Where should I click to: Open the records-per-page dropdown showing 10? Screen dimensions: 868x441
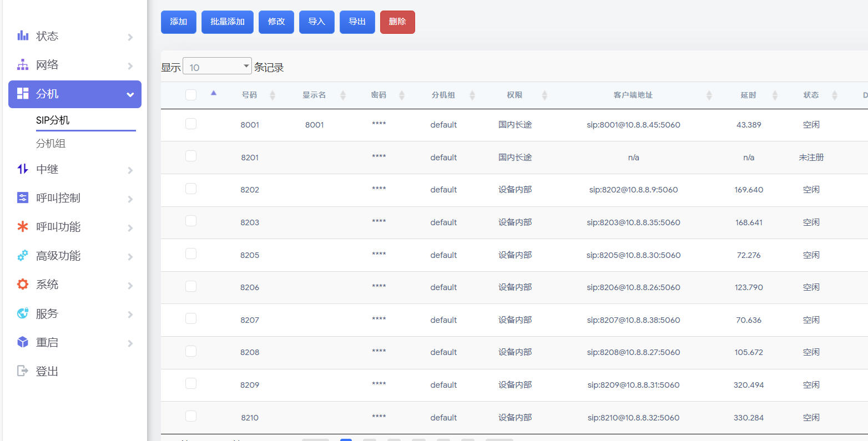217,67
